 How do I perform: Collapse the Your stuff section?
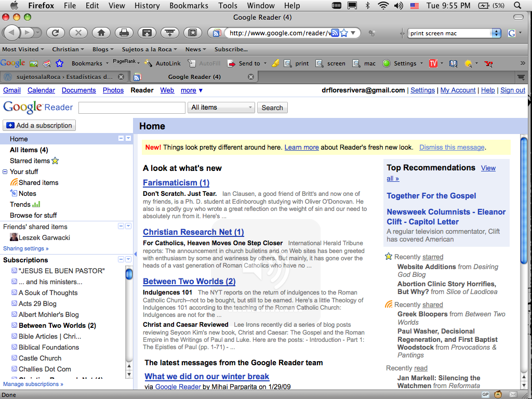pos(5,171)
